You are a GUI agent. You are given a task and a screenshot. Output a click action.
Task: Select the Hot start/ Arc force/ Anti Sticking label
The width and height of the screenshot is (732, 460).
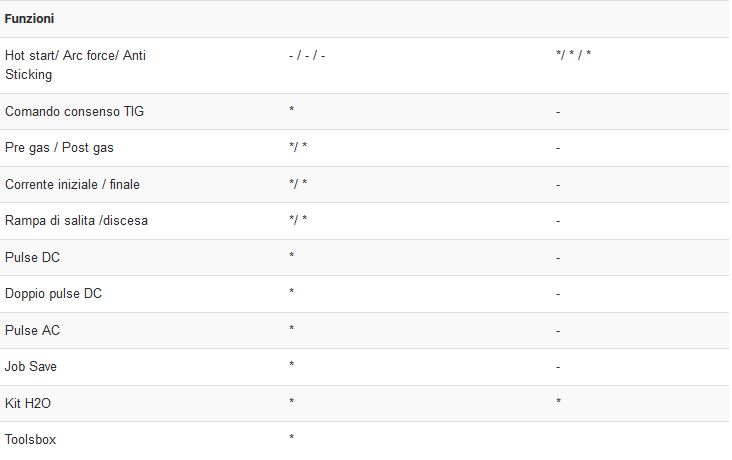[75, 65]
